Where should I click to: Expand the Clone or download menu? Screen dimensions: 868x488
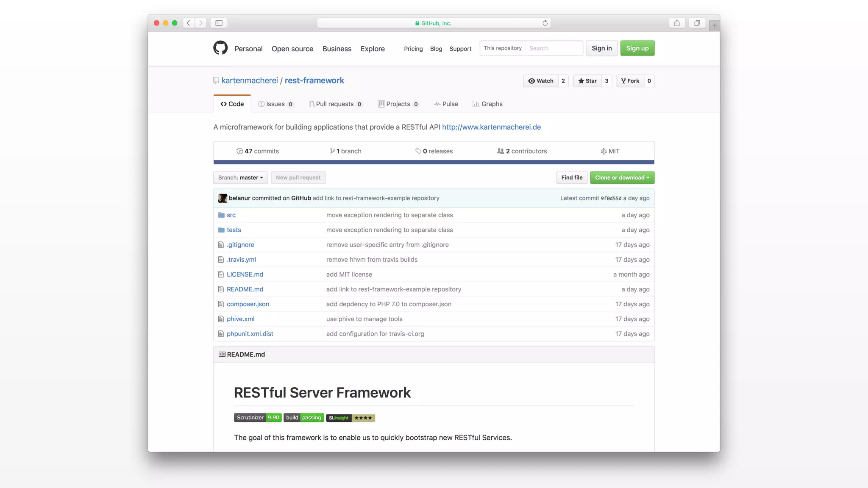click(622, 177)
